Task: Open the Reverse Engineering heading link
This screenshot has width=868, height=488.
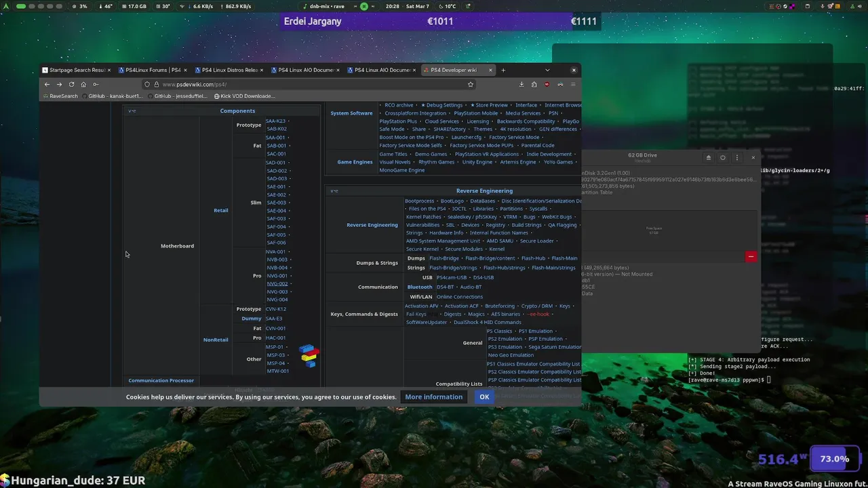Action: pos(484,190)
